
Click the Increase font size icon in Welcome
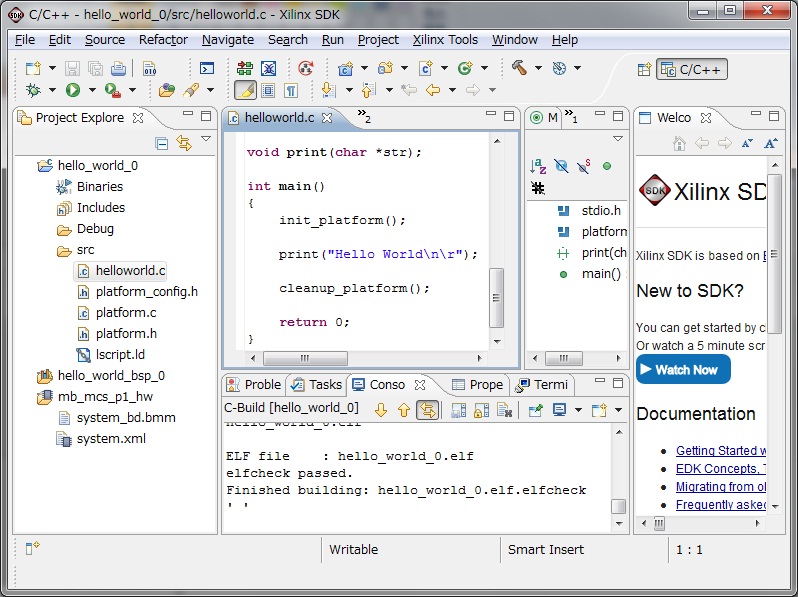(771, 144)
